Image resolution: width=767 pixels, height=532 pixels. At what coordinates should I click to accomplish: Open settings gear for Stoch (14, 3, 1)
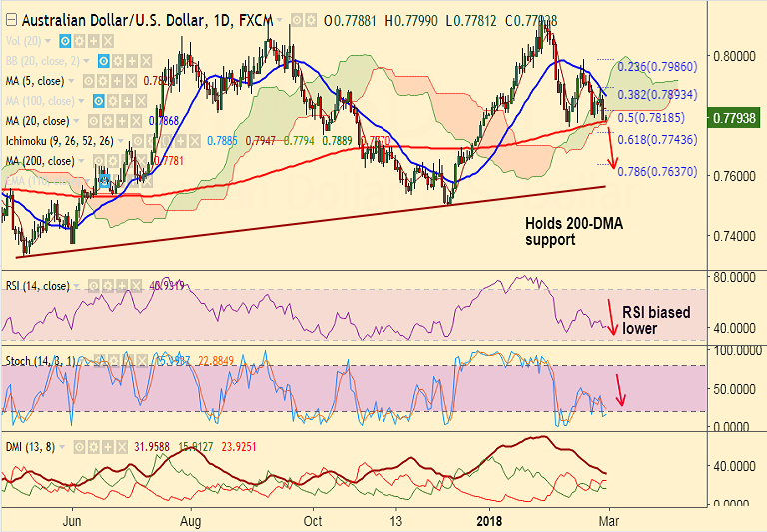[114, 361]
